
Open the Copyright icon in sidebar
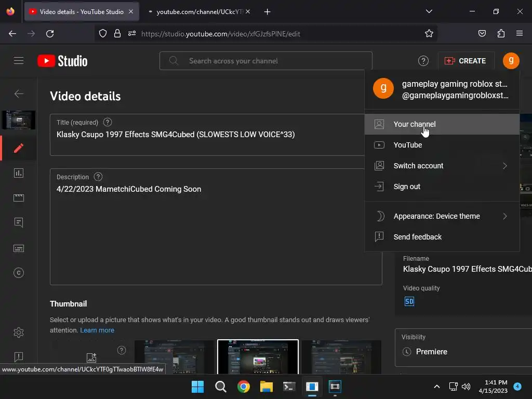click(19, 273)
